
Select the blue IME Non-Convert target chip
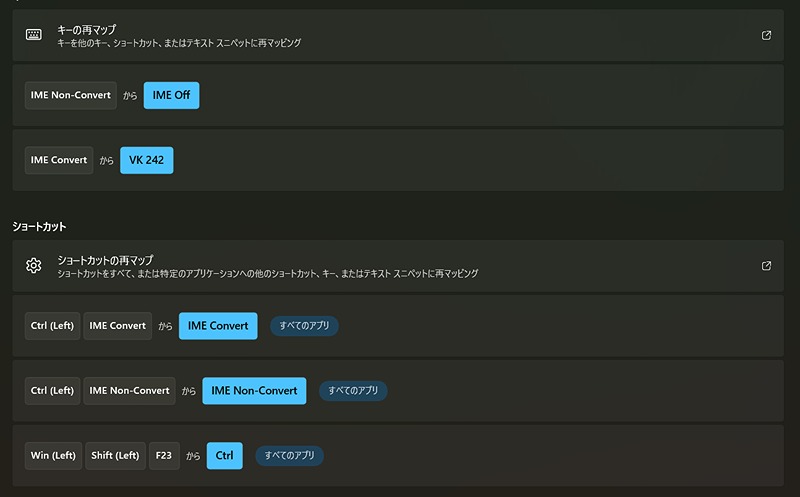[x=254, y=391]
